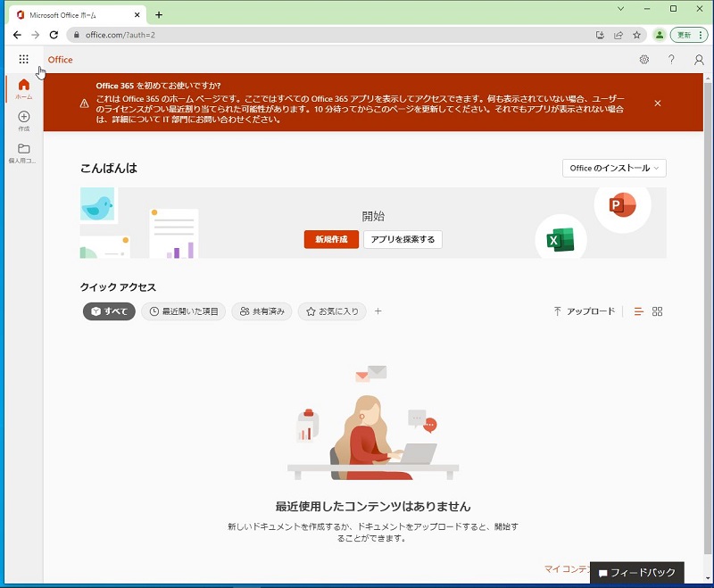714x588 pixels.
Task: Reload the page
Action: pyautogui.click(x=54, y=35)
